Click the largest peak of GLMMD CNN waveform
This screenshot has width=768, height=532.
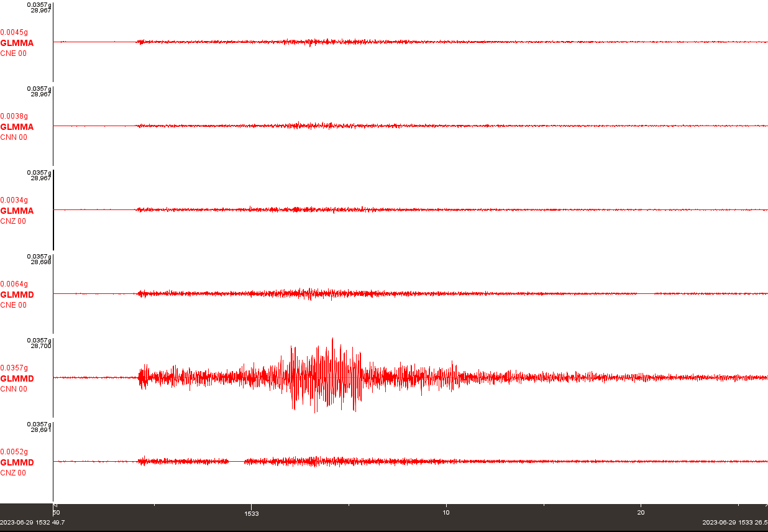pyautogui.click(x=332, y=340)
